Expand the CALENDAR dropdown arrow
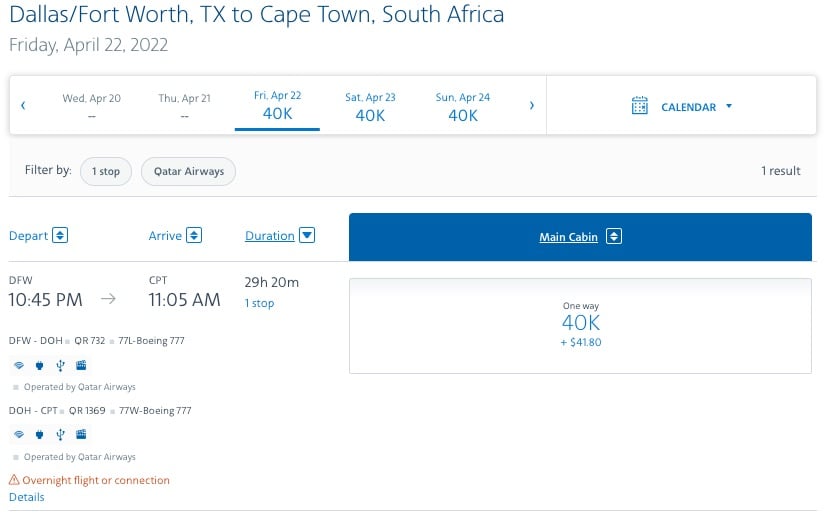The width and height of the screenshot is (827, 524). click(729, 106)
